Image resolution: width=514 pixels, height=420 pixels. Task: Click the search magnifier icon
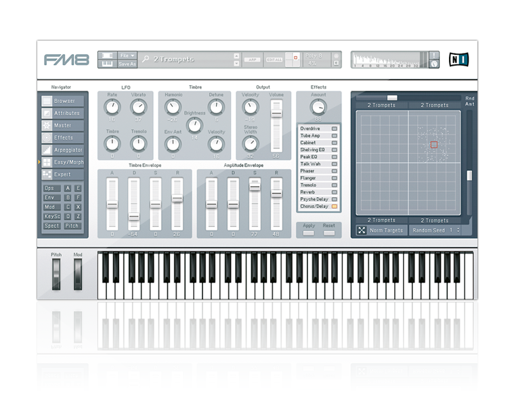pos(146,60)
